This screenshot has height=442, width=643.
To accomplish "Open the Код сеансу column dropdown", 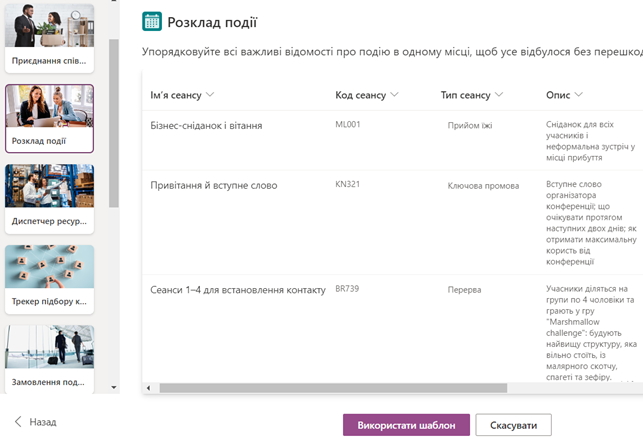I will click(x=395, y=96).
